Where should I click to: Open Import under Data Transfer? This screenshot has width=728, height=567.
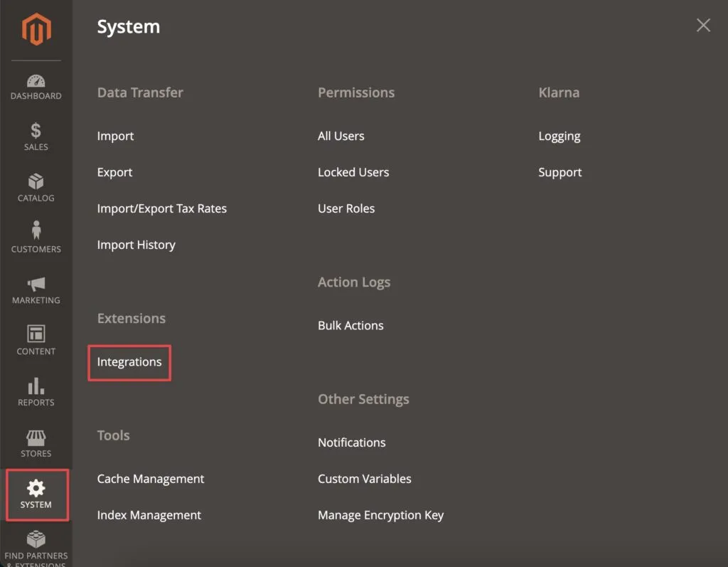pos(115,136)
